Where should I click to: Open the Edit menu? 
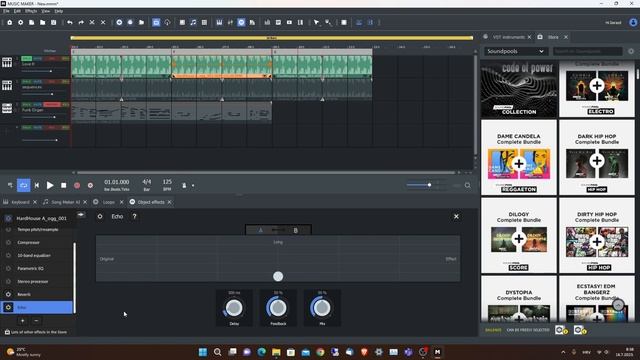tap(17, 11)
